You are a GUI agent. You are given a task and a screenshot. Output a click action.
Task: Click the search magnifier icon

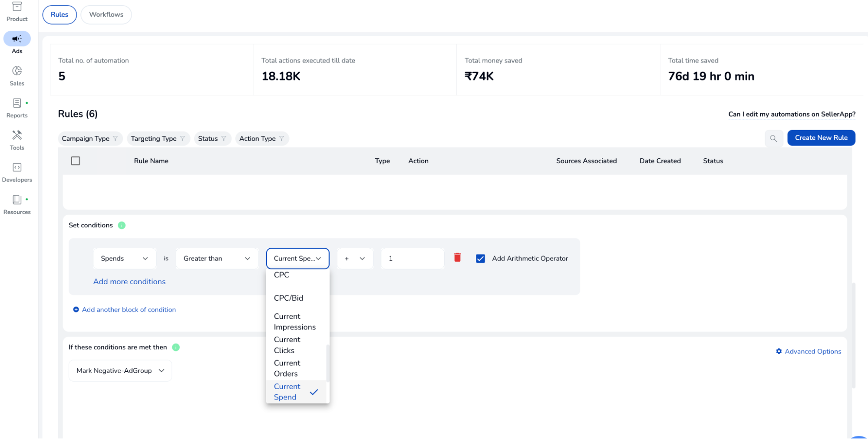773,138
